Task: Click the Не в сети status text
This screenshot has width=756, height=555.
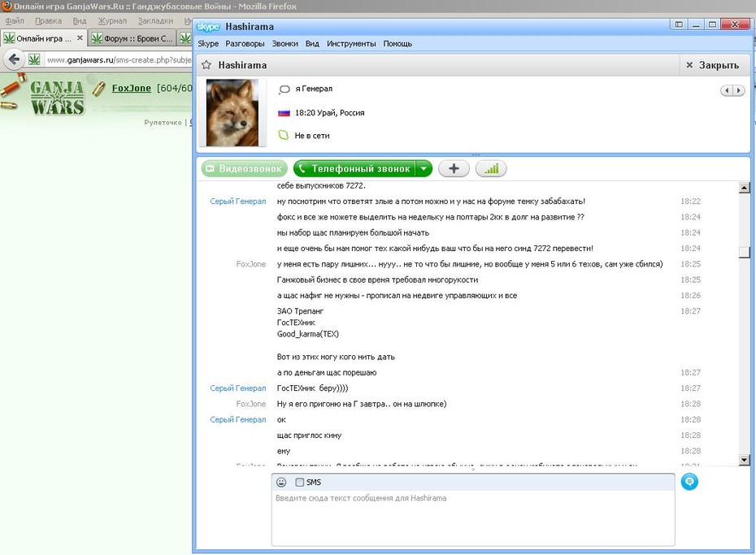Action: point(312,136)
